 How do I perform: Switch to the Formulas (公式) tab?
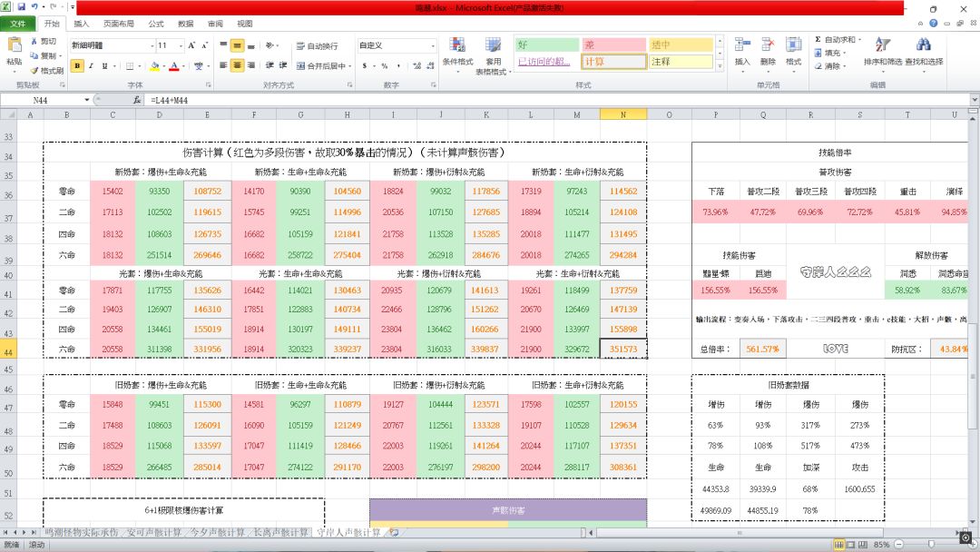click(x=156, y=24)
